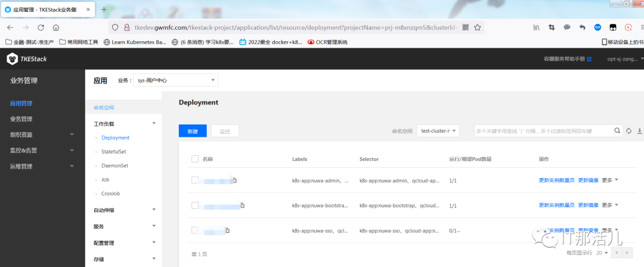Select 业务管理 item under 应用管理
644x267 pixels.
point(21,119)
